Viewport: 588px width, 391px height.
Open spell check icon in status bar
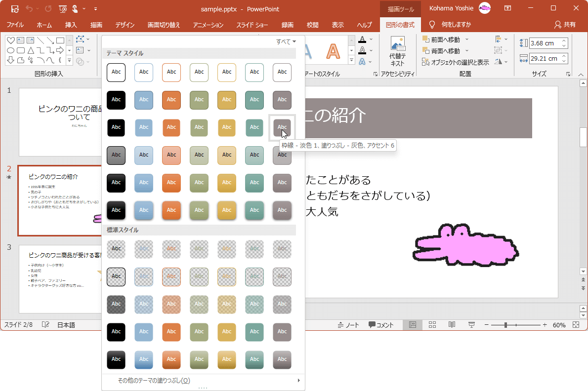click(45, 325)
